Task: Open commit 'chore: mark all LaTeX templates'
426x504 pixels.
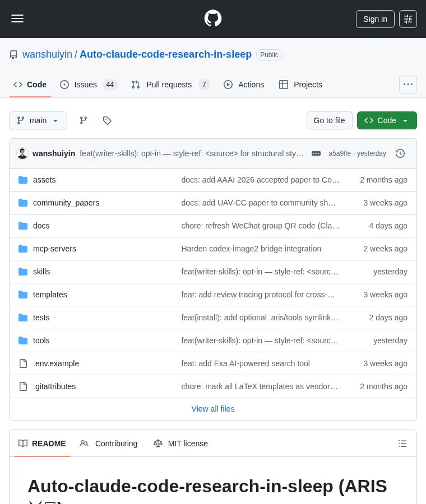Action: click(260, 386)
